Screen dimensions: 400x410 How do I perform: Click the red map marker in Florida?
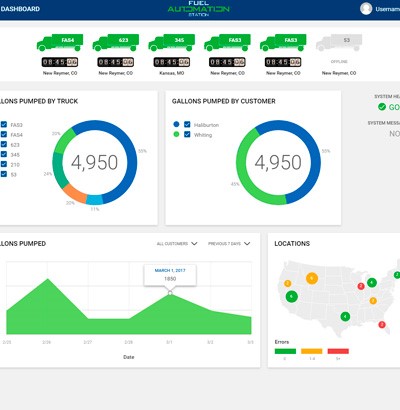click(x=382, y=324)
